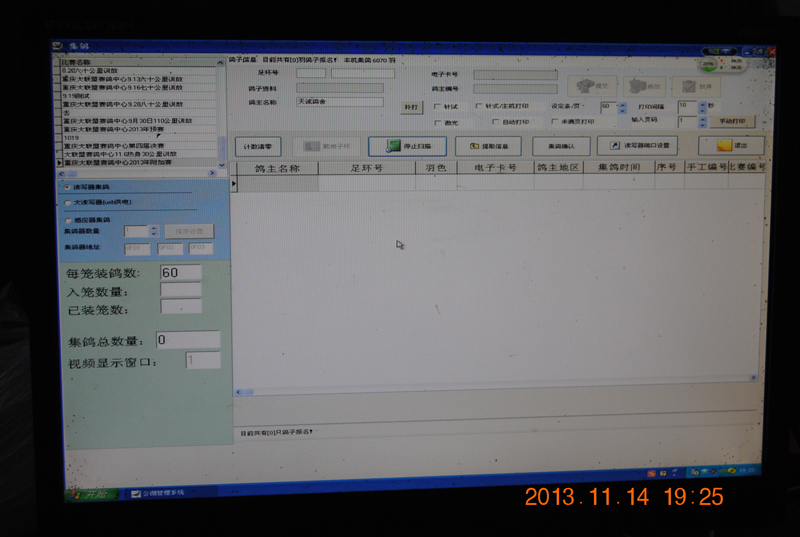
Task: Click the 公棚管理系统 taskbar item
Action: coord(158,493)
